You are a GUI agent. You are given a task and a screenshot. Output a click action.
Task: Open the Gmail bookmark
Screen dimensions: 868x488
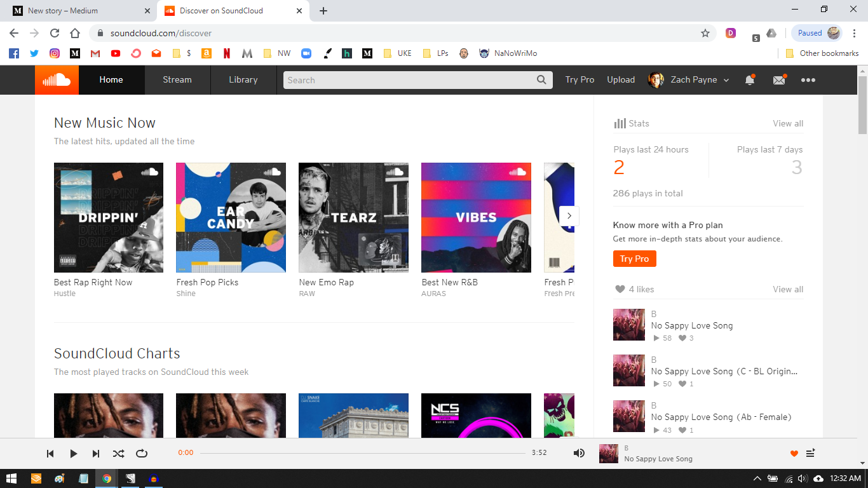[95, 53]
